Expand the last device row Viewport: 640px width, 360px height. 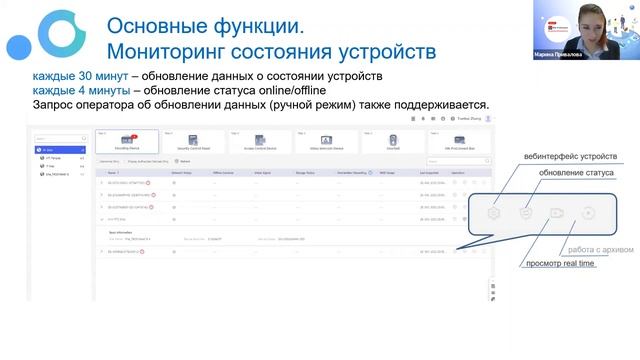(x=102, y=252)
